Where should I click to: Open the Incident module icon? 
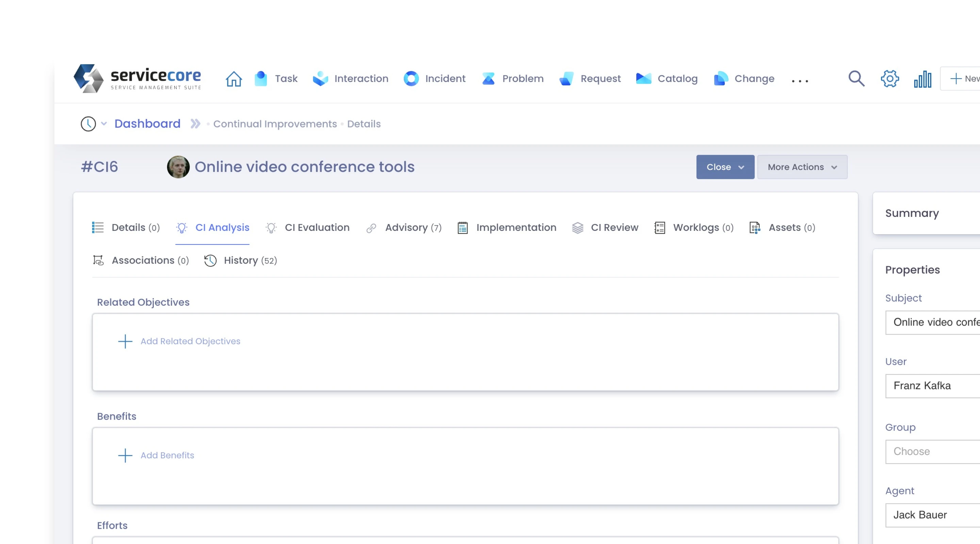click(x=411, y=79)
